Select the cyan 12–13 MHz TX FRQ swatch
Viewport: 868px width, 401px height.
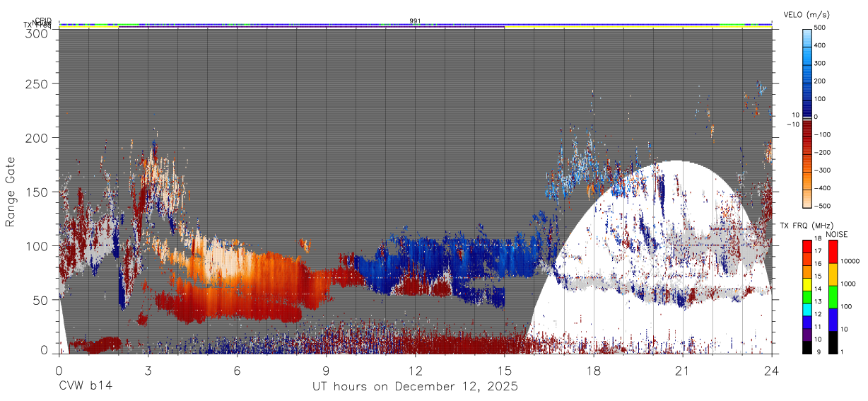pos(807,309)
